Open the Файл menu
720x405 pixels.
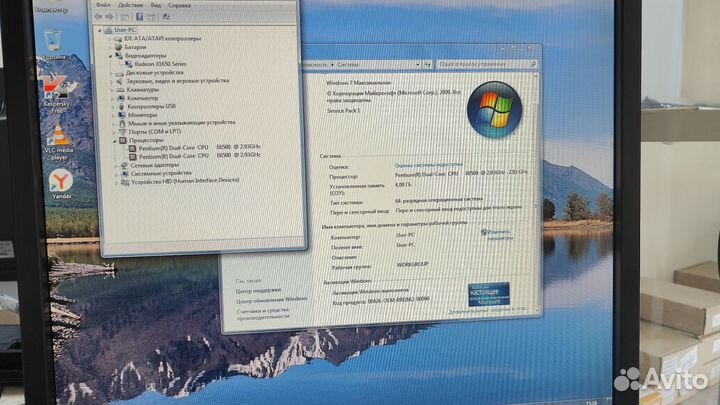(103, 4)
